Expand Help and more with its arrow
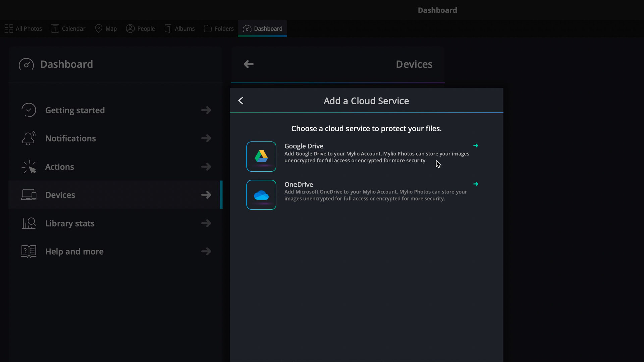This screenshot has height=362, width=644. click(x=206, y=251)
